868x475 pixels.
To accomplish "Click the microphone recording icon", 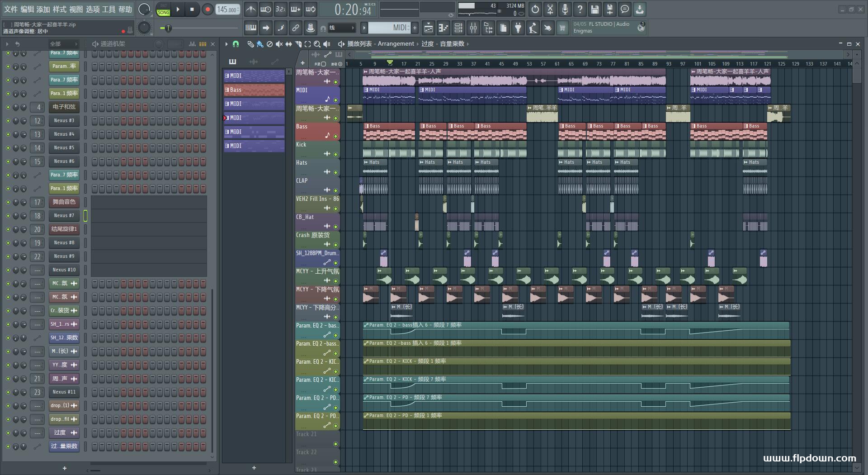I will coord(565,9).
